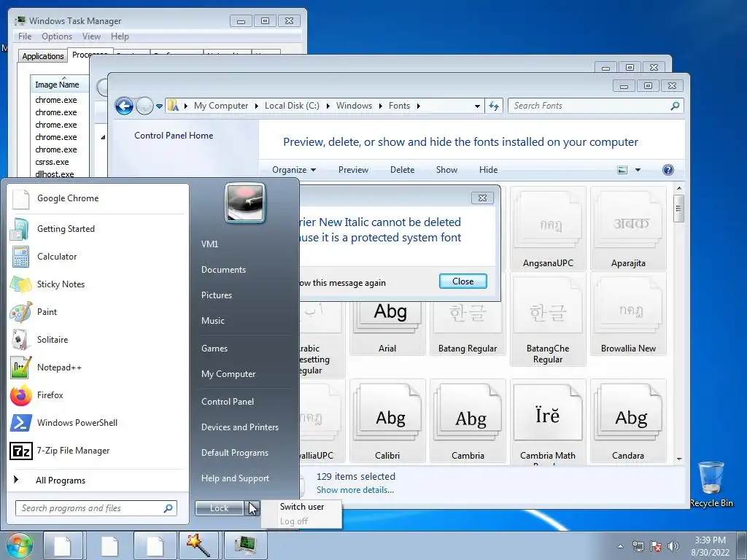Select BatangChe Regular font

tap(548, 319)
